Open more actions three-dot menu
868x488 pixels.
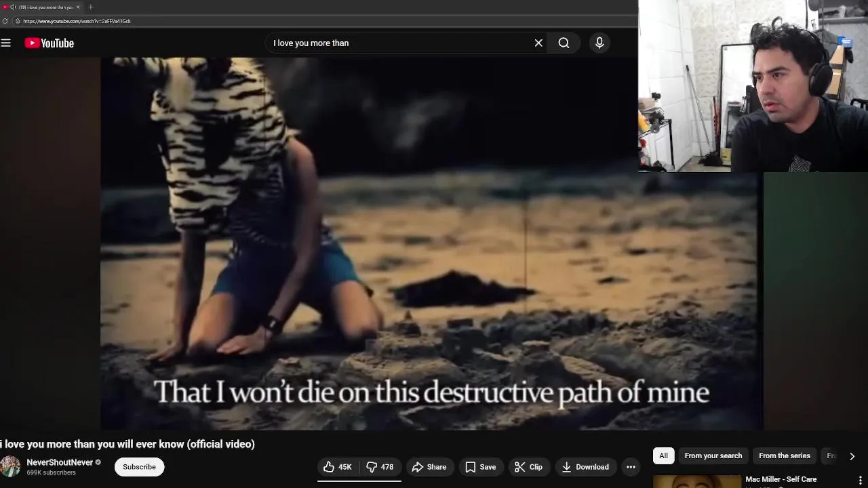pos(631,466)
